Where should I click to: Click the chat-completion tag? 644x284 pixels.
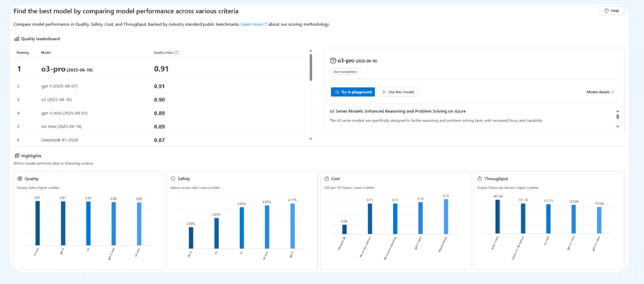(x=345, y=72)
